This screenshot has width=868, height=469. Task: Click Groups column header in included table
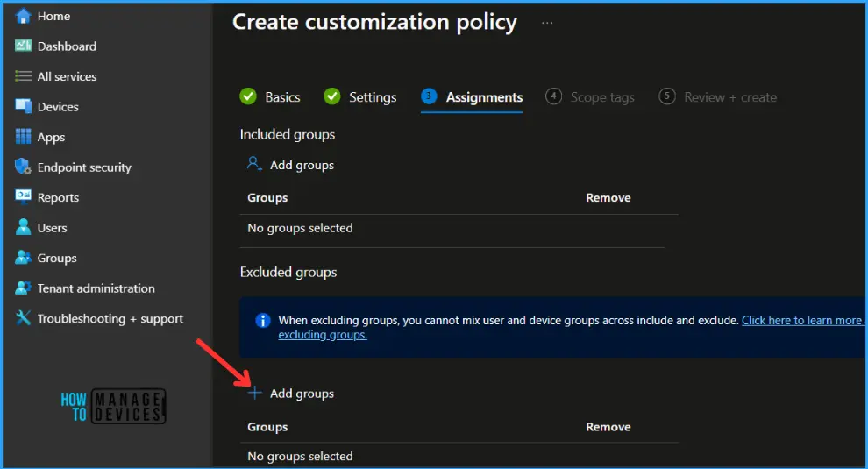click(267, 197)
